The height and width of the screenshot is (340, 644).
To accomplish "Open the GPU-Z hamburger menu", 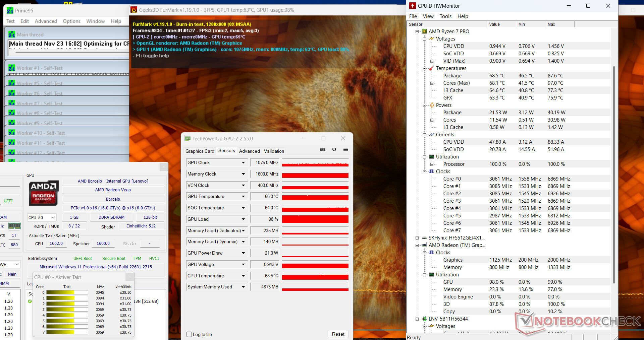I will pyautogui.click(x=345, y=150).
